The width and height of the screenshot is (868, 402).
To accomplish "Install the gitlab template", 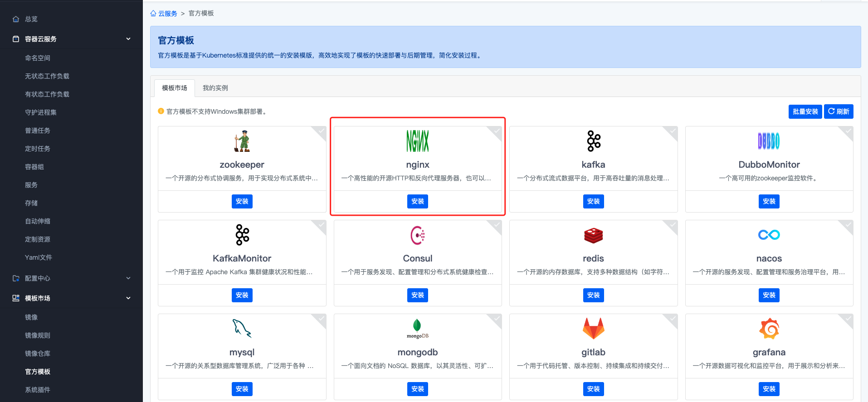I will pos(594,389).
